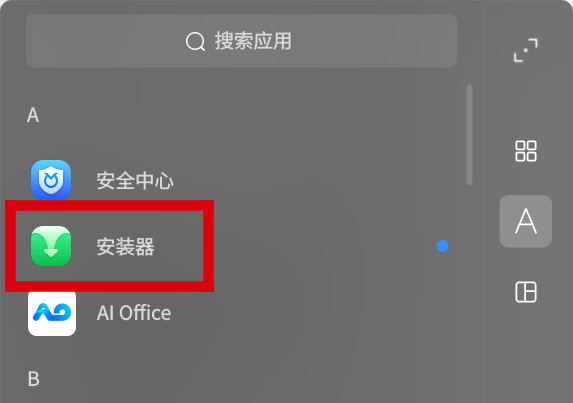Switch to the four-square category grid view
The image size is (573, 403).
(526, 151)
